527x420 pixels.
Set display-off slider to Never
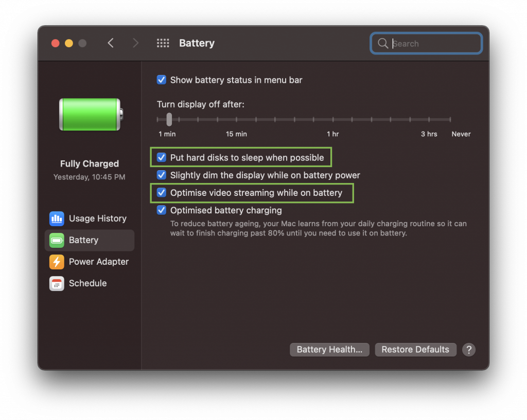pos(450,119)
